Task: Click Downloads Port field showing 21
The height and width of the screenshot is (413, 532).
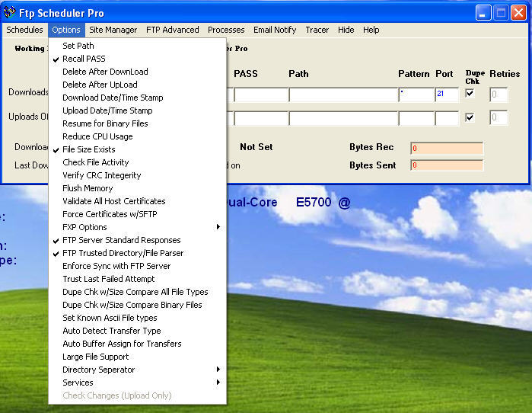Action: click(x=447, y=94)
